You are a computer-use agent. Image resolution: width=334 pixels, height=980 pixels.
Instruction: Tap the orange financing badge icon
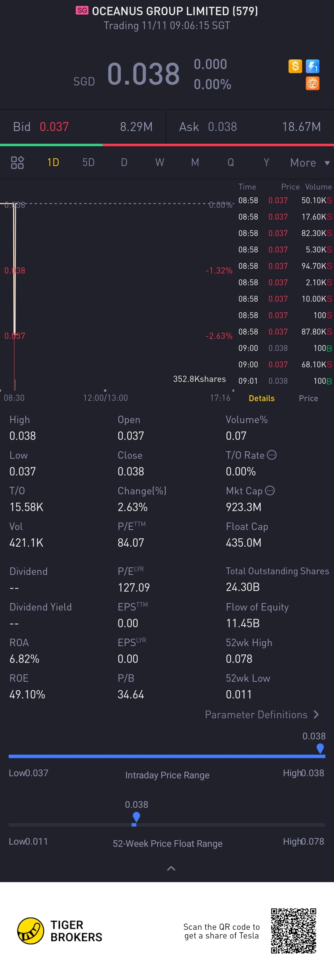coord(313,83)
